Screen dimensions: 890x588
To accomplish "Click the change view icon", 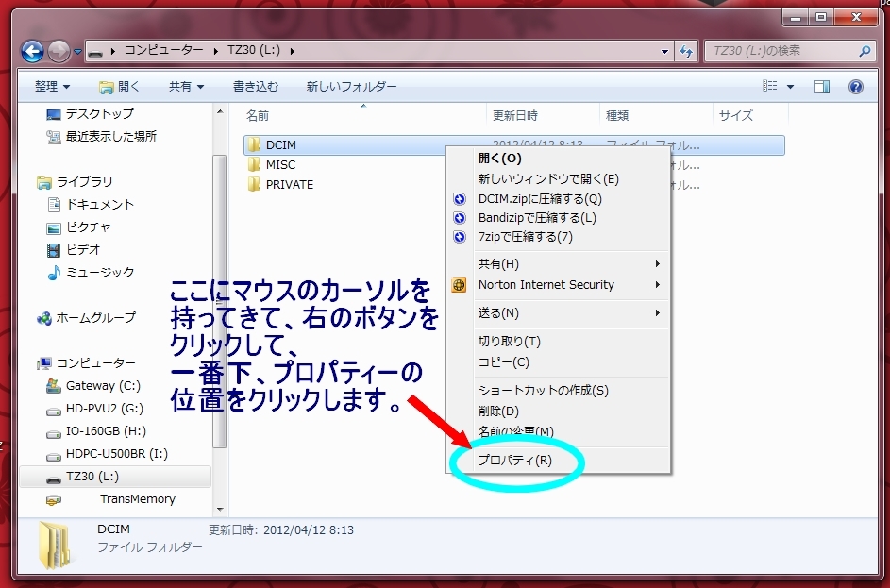I will click(x=770, y=86).
